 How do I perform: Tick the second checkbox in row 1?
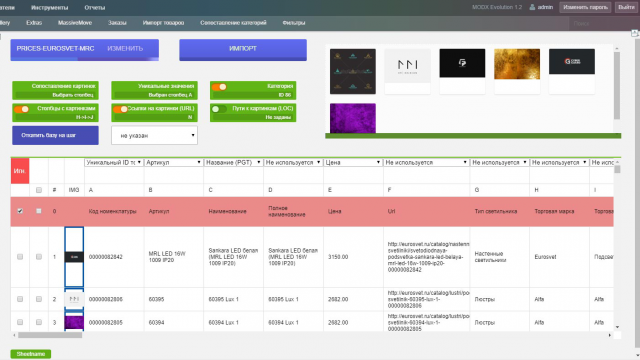(x=39, y=257)
